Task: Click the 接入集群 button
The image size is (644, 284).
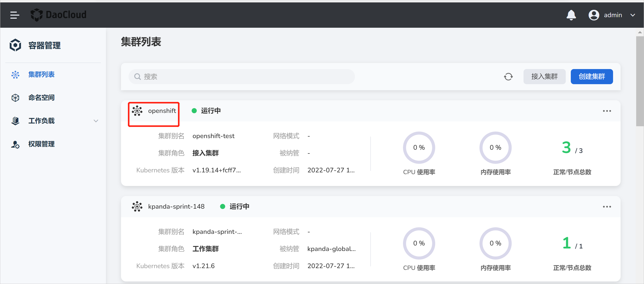Action: pyautogui.click(x=544, y=77)
